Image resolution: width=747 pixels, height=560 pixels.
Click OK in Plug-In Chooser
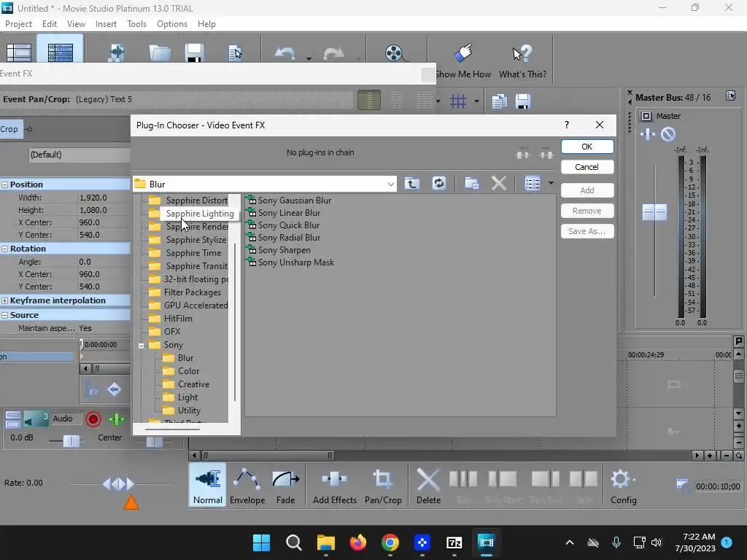point(587,147)
